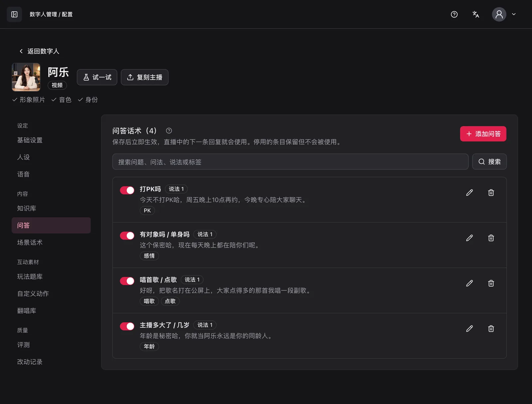Open 人设 in the sidebar
This screenshot has width=532, height=404.
[x=51, y=157]
